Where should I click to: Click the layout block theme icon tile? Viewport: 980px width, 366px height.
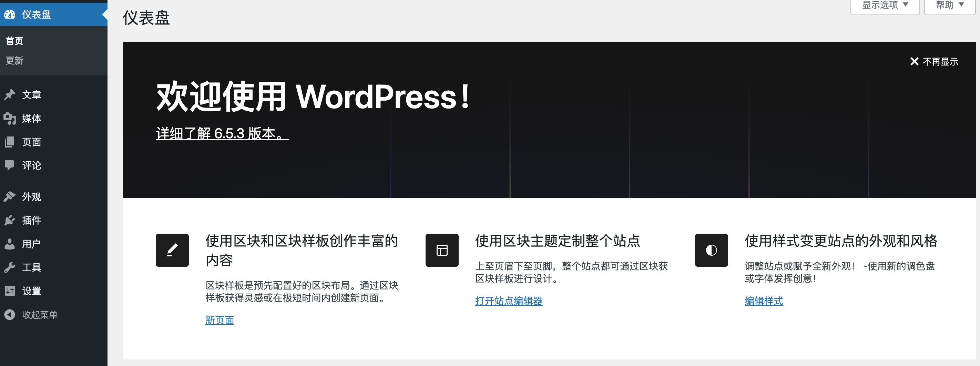(x=442, y=250)
